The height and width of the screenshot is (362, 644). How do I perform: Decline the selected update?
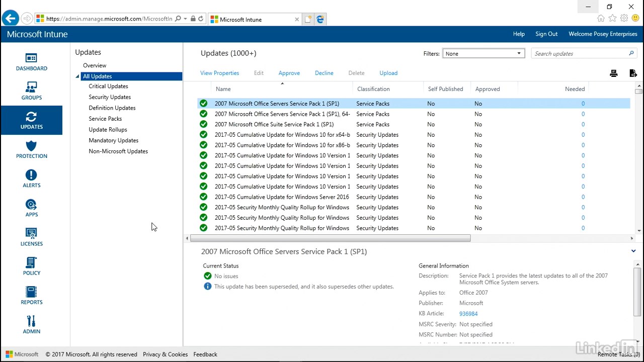324,73
